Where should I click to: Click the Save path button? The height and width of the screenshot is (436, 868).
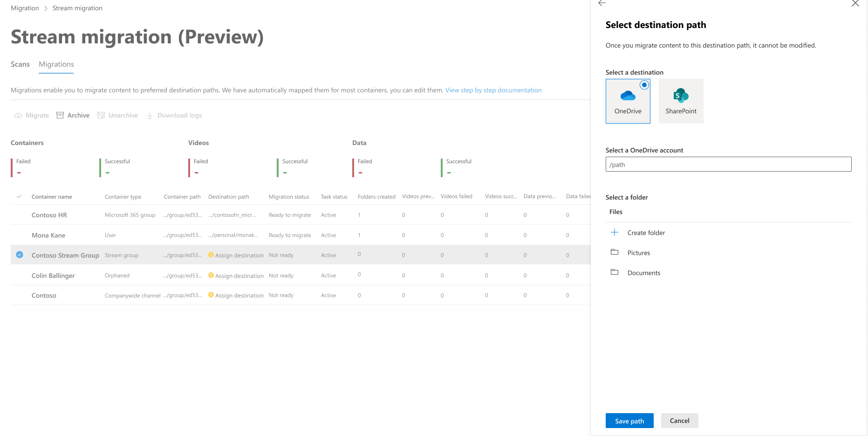[629, 421]
